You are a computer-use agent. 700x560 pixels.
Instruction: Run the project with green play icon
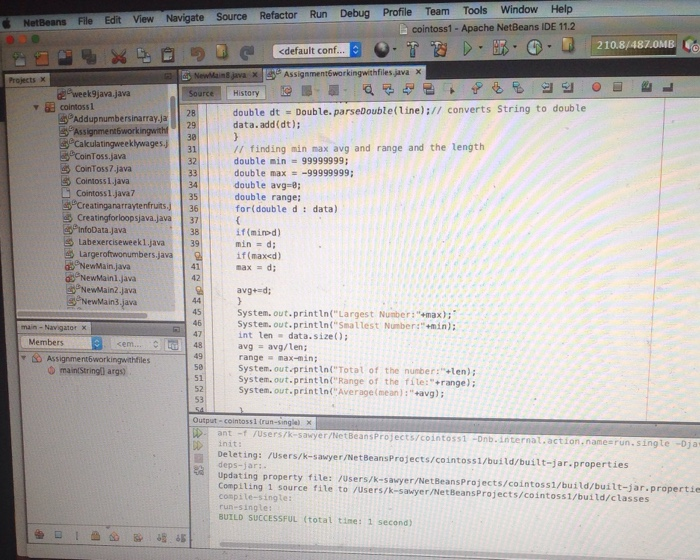tap(467, 48)
